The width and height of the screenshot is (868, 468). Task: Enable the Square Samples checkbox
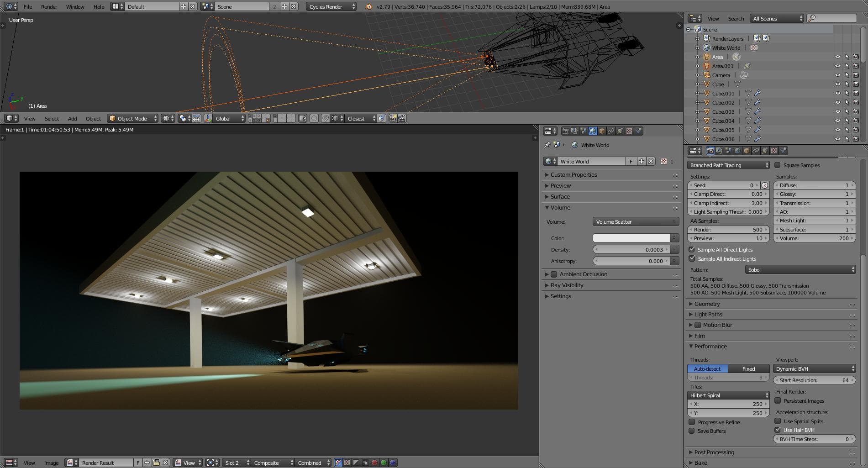(x=778, y=165)
